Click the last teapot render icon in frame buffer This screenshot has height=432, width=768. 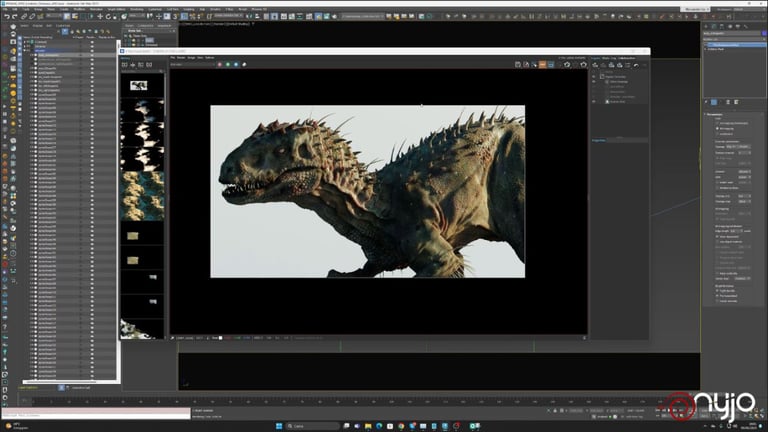583,64
